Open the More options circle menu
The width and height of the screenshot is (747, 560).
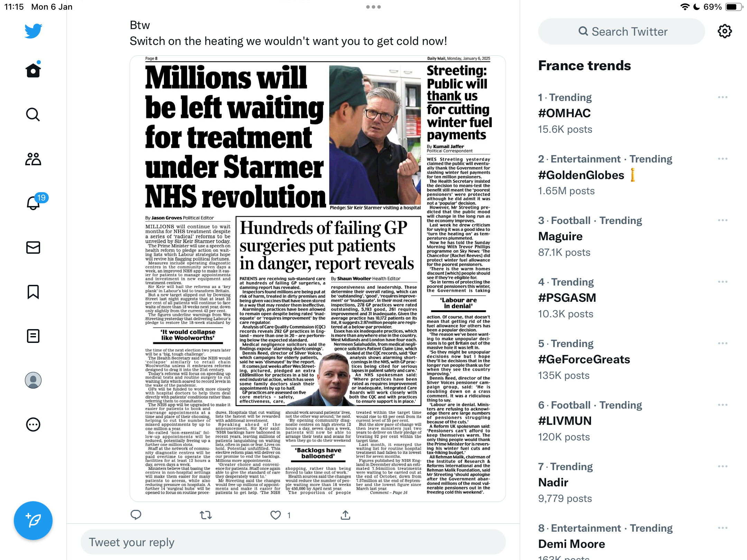coord(33,424)
